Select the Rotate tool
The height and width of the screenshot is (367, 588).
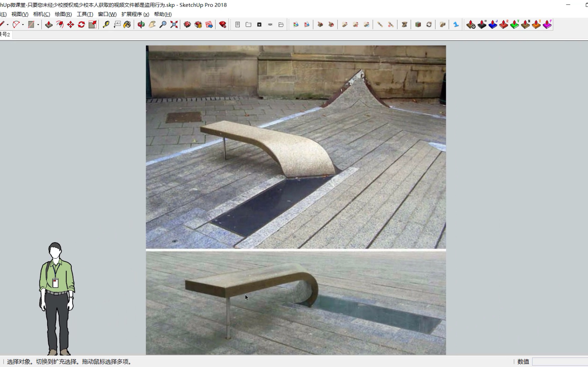(81, 24)
